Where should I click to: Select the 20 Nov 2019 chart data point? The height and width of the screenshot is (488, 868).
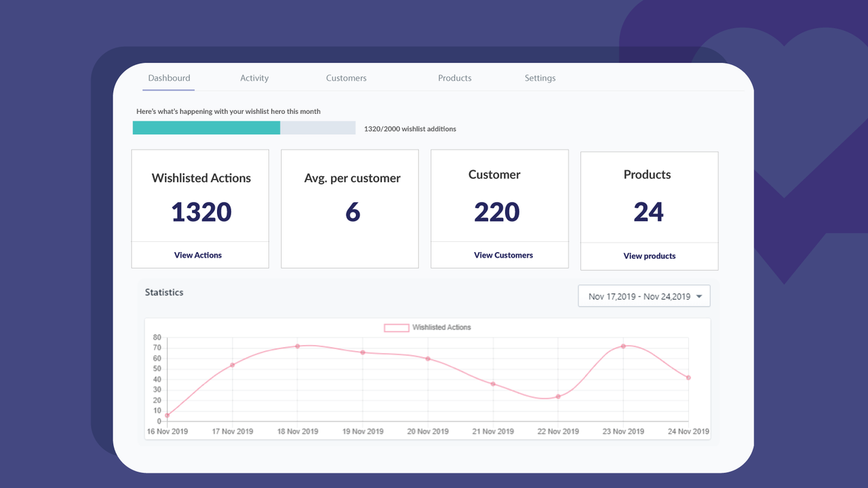(428, 359)
